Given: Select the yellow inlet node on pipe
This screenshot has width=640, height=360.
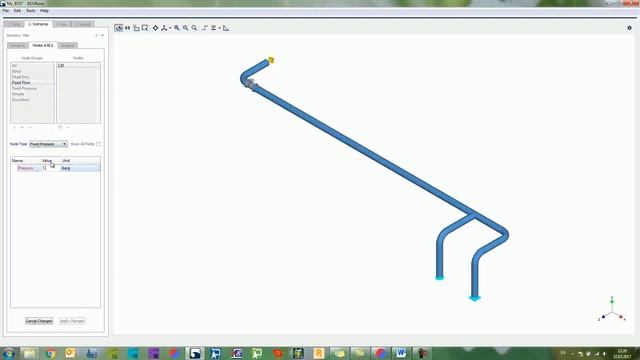Looking at the screenshot, I should click(x=271, y=60).
